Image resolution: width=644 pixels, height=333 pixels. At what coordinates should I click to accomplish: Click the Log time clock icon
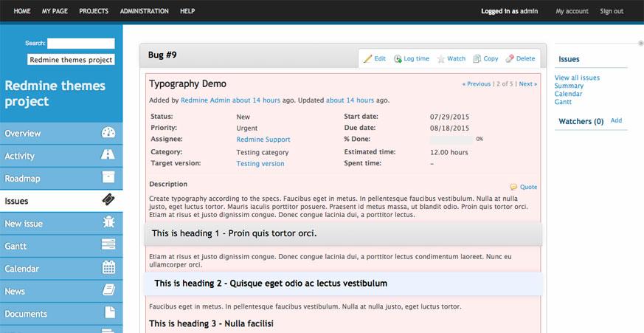(x=398, y=59)
